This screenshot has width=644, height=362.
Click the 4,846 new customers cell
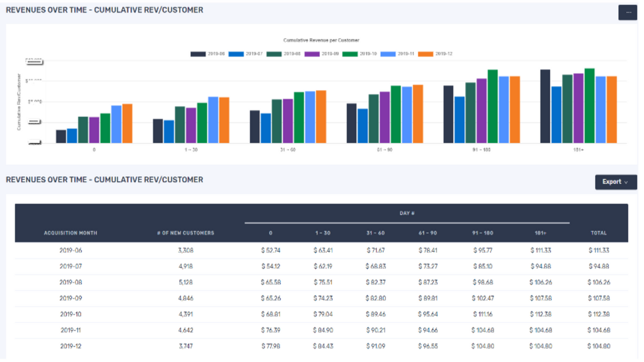pos(186,299)
